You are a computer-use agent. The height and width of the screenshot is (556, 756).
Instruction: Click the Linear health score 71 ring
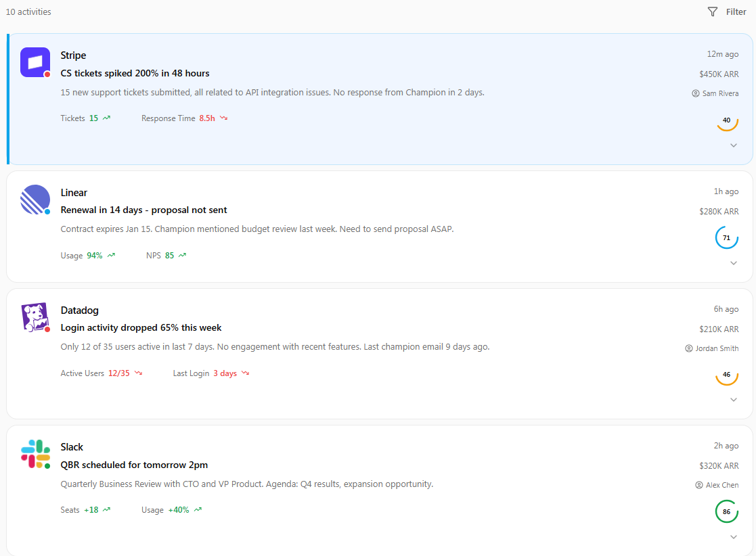(726, 238)
